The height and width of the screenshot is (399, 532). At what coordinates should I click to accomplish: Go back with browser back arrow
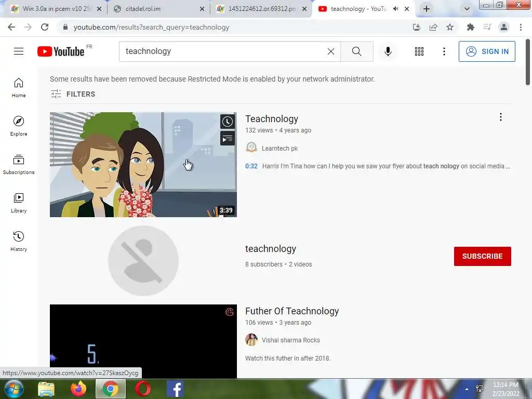11,27
